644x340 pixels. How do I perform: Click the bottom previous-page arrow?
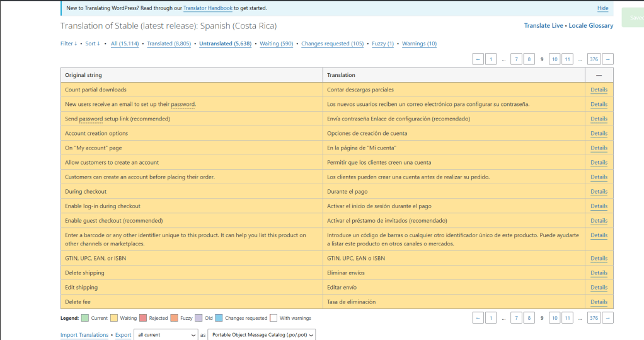pos(478,318)
